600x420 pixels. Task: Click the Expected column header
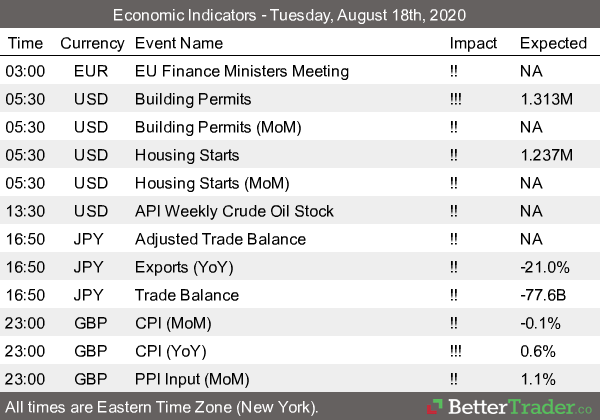tap(553, 43)
